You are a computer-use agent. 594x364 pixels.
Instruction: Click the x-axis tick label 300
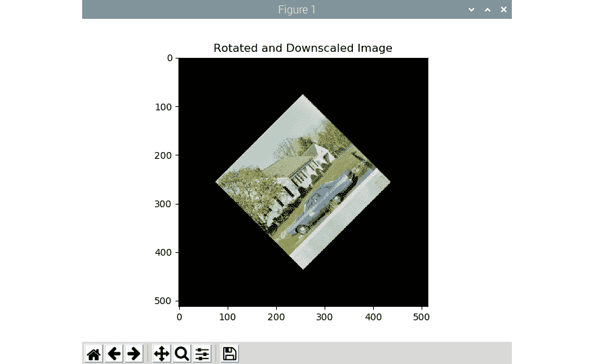pos(325,316)
